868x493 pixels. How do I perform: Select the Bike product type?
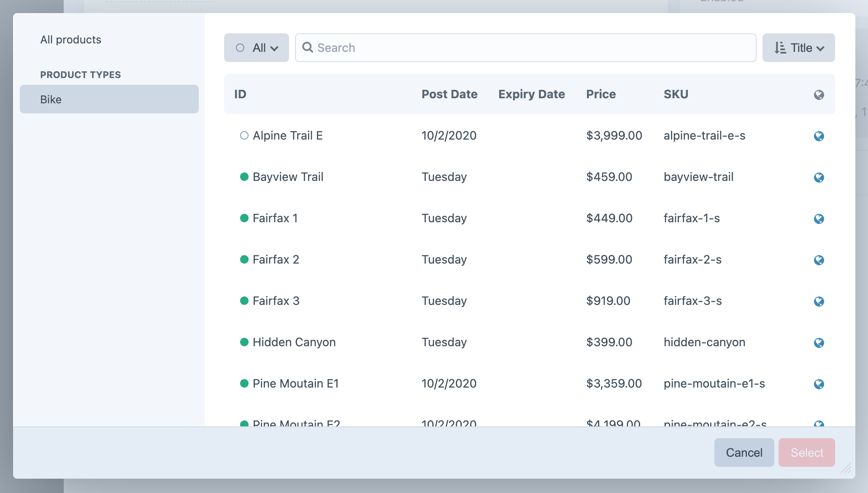click(x=109, y=99)
